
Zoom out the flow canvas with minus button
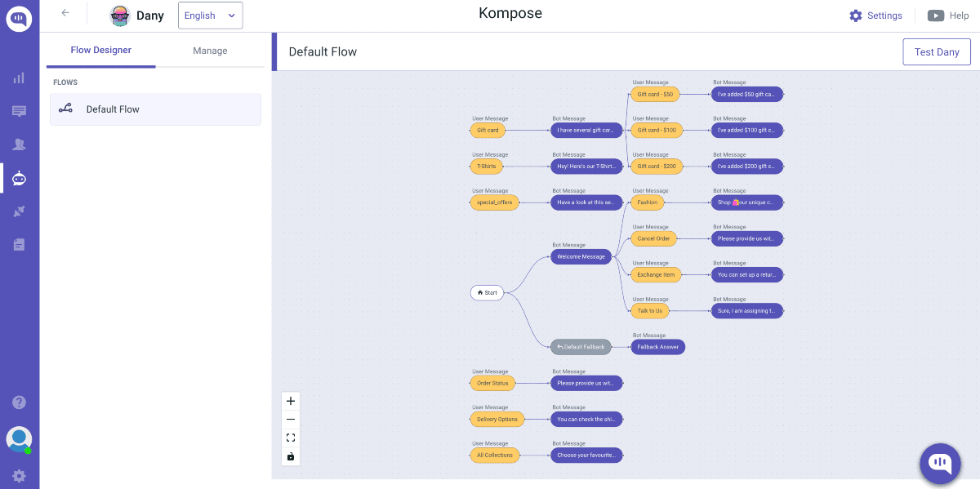point(291,419)
